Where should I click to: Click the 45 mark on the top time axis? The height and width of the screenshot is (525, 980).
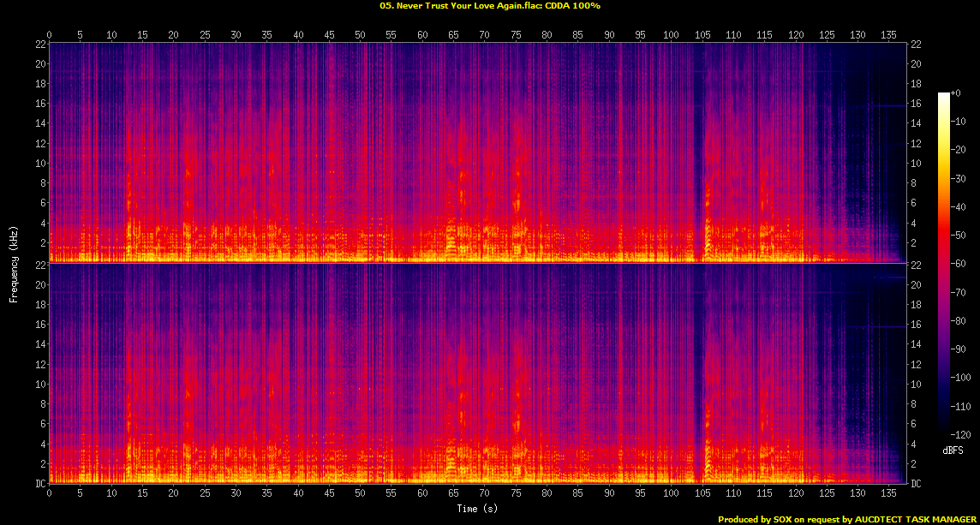tap(329, 35)
